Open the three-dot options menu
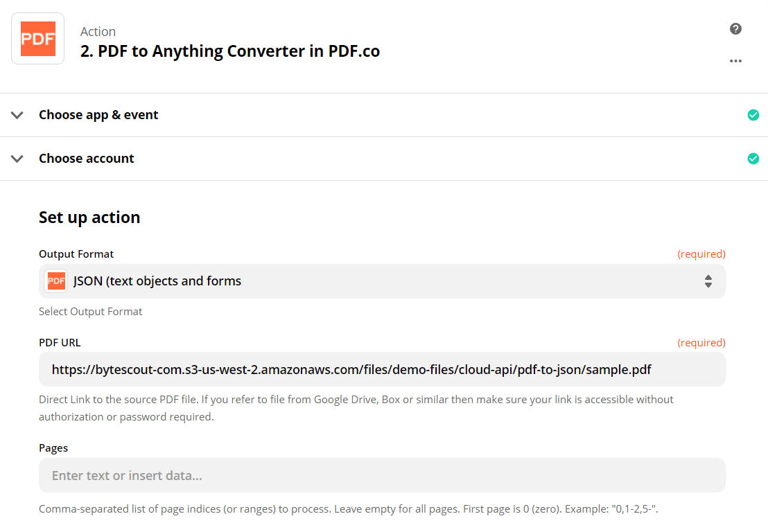This screenshot has width=768, height=532. [735, 61]
